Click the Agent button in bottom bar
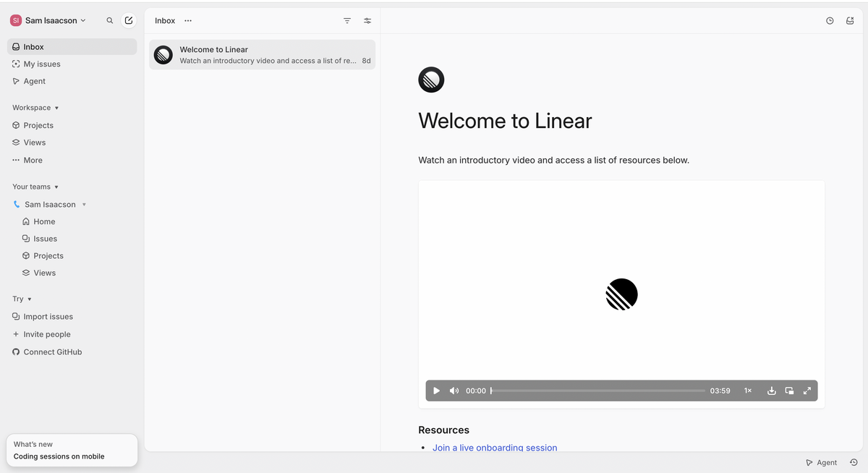This screenshot has width=868, height=473. coord(822,463)
